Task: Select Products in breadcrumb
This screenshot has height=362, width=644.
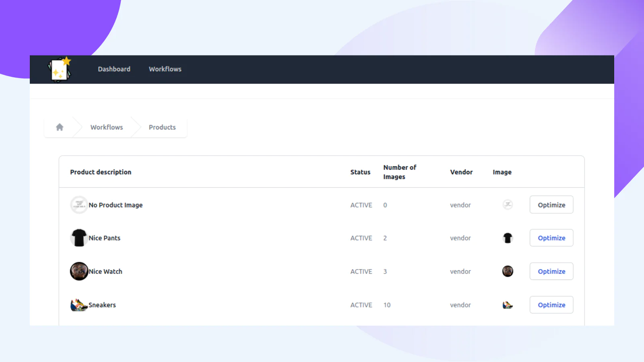Action: click(162, 127)
